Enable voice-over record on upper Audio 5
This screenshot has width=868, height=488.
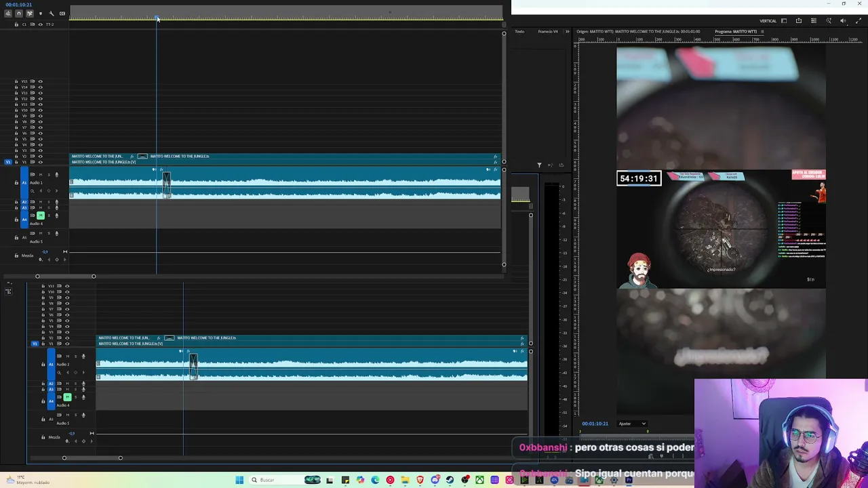tap(56, 233)
